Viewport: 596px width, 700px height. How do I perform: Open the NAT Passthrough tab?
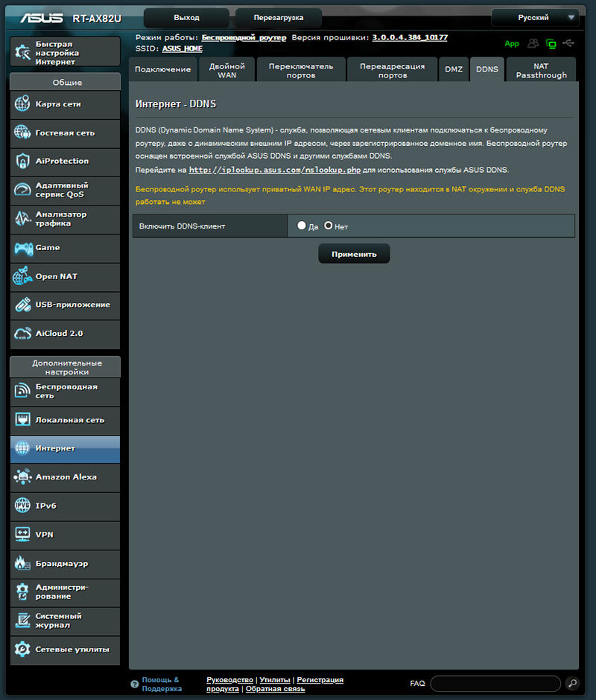(541, 69)
